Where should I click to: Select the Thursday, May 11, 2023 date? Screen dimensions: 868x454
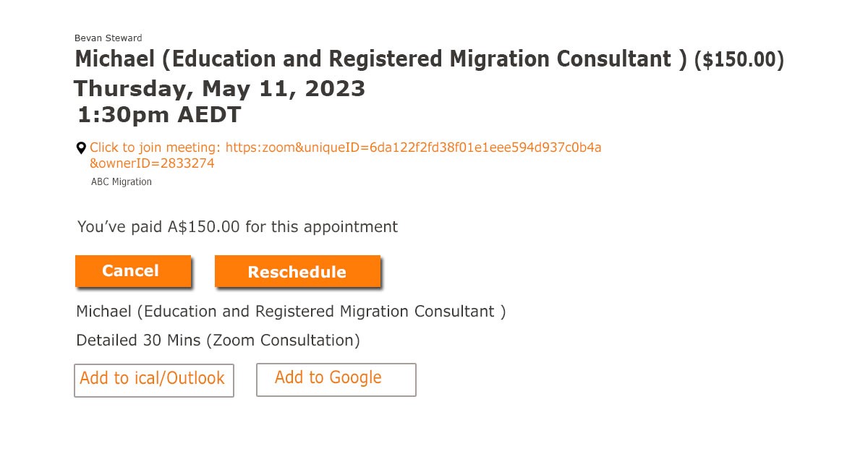[x=219, y=89]
